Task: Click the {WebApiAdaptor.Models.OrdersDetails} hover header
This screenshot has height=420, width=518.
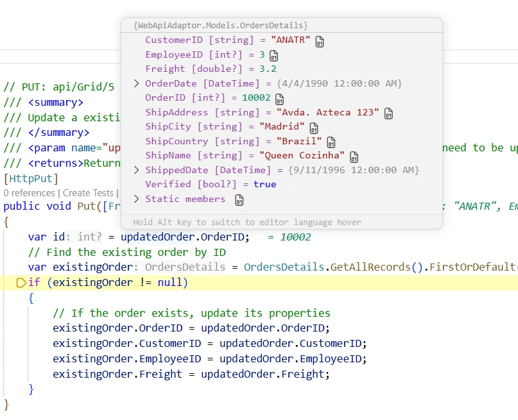Action: point(220,26)
